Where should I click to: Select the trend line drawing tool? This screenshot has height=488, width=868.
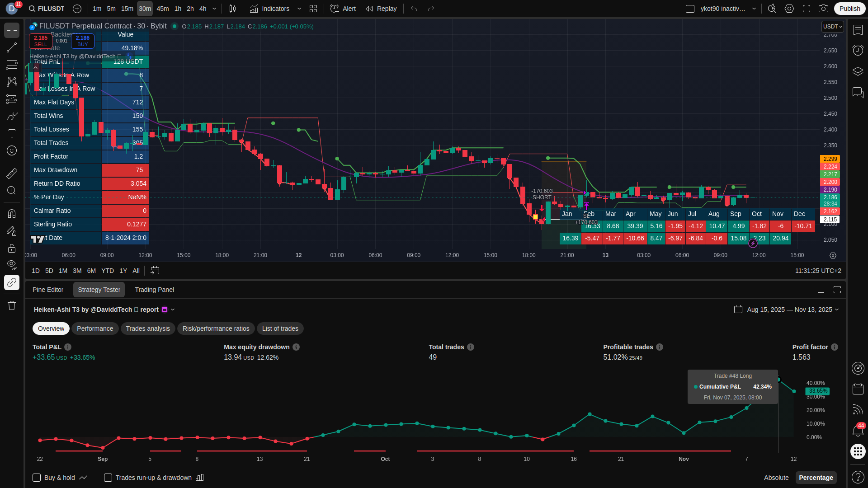pyautogui.click(x=12, y=47)
